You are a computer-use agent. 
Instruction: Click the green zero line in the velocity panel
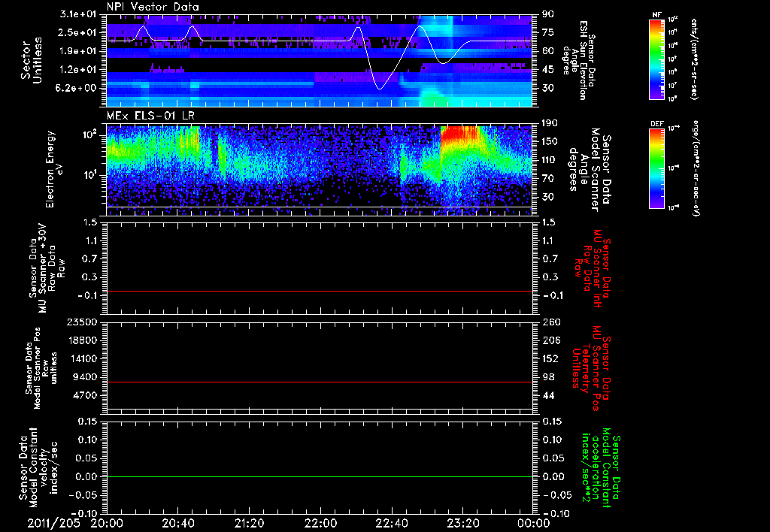320,476
